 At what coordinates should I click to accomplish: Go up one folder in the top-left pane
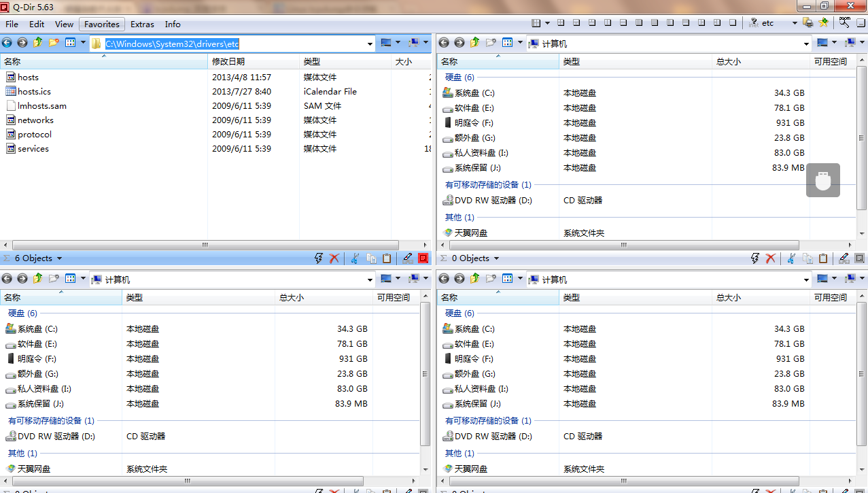38,43
